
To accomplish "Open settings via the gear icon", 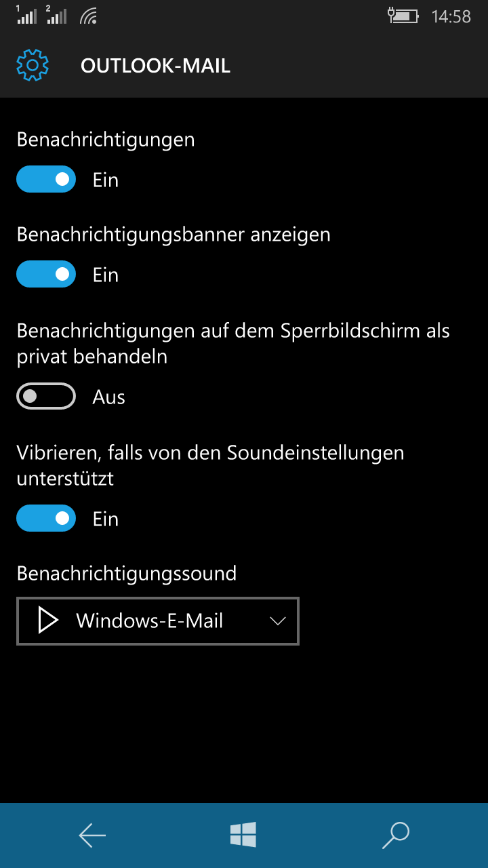I will click(x=33, y=66).
